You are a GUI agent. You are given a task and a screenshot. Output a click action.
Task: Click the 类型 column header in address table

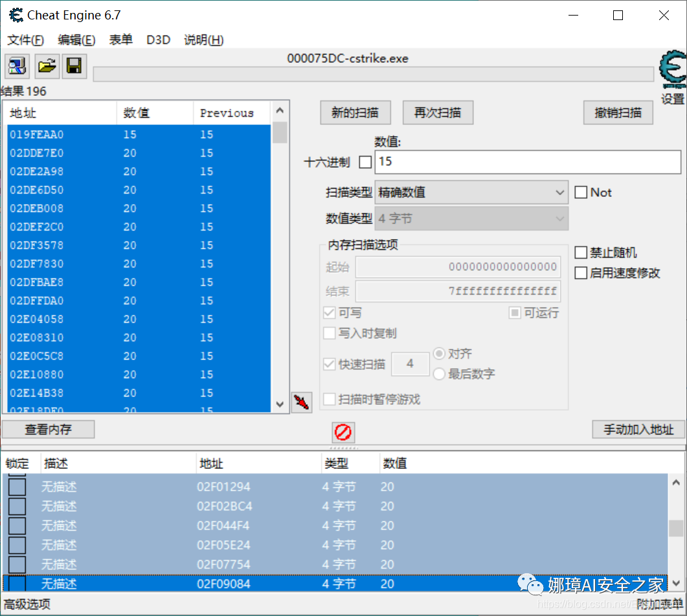pyautogui.click(x=350, y=463)
